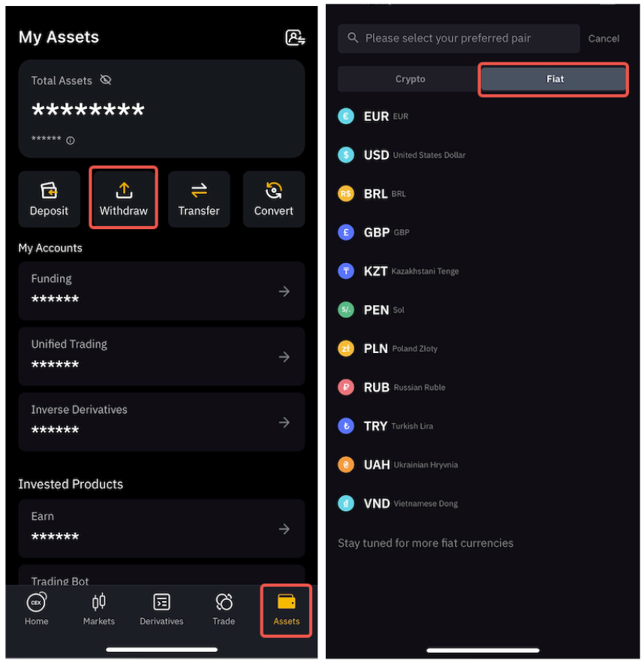Screen dimensions: 644x664
Task: Open Deposit from the assets page
Action: [x=49, y=199]
